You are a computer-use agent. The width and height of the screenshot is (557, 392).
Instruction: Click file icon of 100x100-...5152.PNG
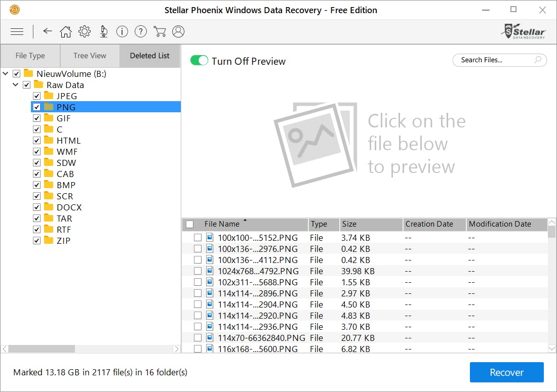coord(210,237)
